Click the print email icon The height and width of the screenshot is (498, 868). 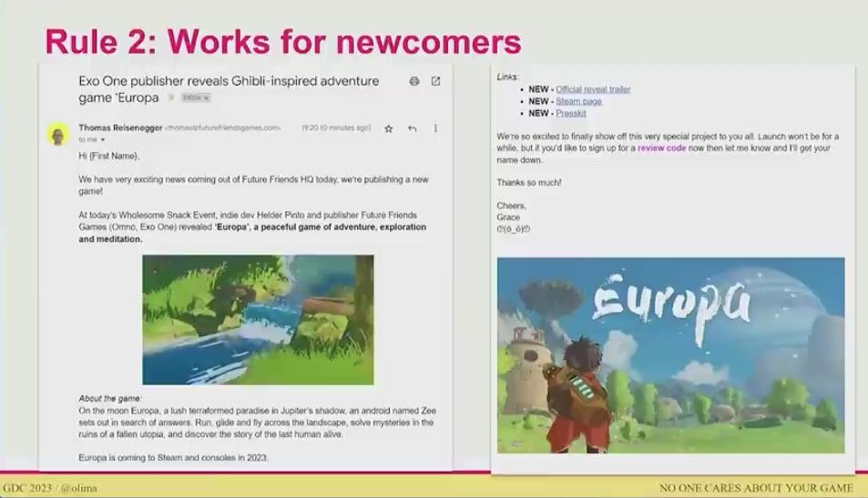tap(414, 81)
